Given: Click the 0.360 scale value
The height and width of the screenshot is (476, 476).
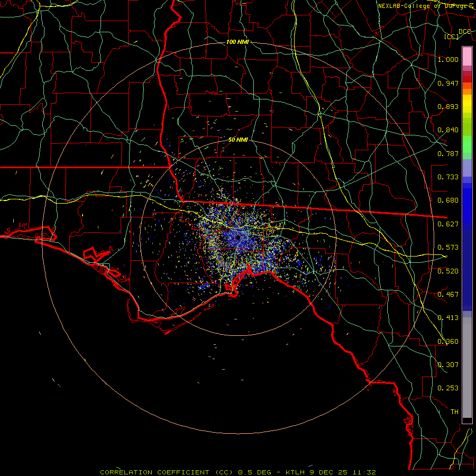Looking at the screenshot, I should click(x=448, y=342).
